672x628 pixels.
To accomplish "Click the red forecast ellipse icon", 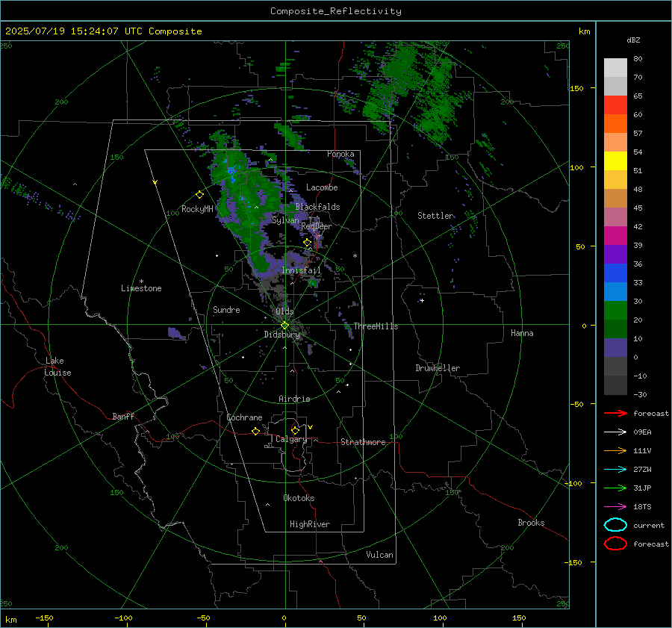I will pyautogui.click(x=615, y=544).
